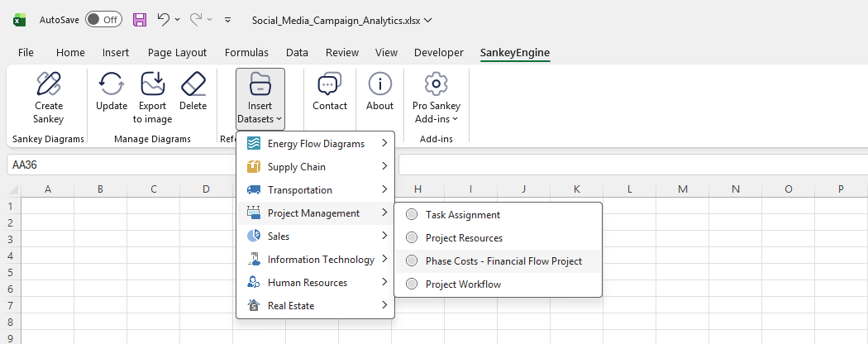Go to the Formulas tab
This screenshot has height=344, width=868.
pos(246,53)
